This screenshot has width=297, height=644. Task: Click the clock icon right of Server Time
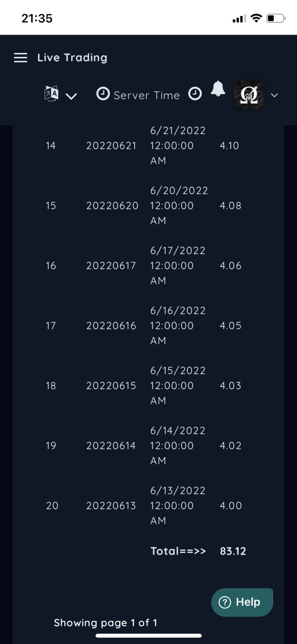coord(196,94)
